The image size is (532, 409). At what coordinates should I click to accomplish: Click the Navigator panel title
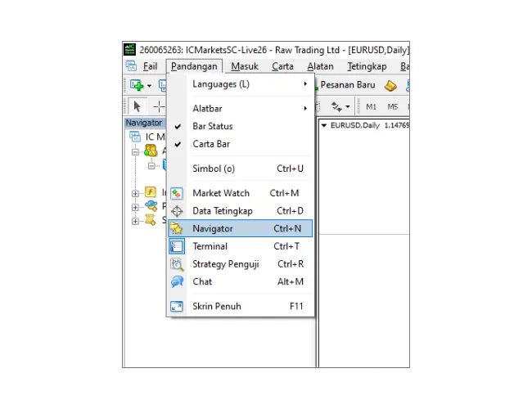pyautogui.click(x=144, y=123)
